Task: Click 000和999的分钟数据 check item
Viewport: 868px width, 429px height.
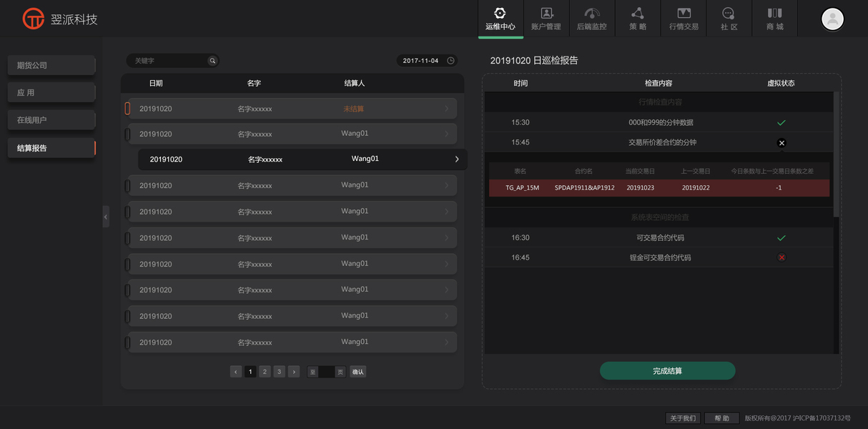Action: coord(661,123)
